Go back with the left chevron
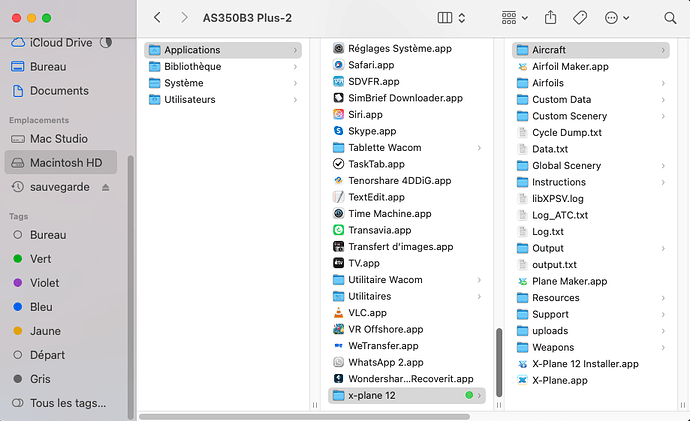Viewport: 690px width, 421px height. [x=157, y=18]
